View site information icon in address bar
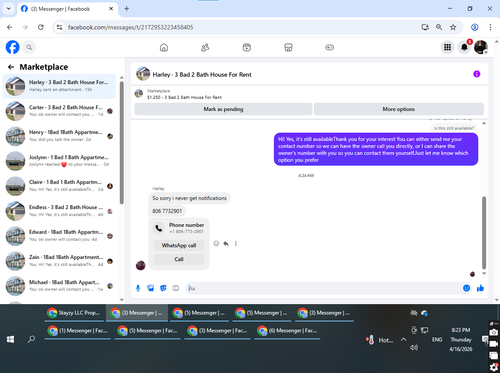Viewport: 500px width, 373px height. (59, 27)
